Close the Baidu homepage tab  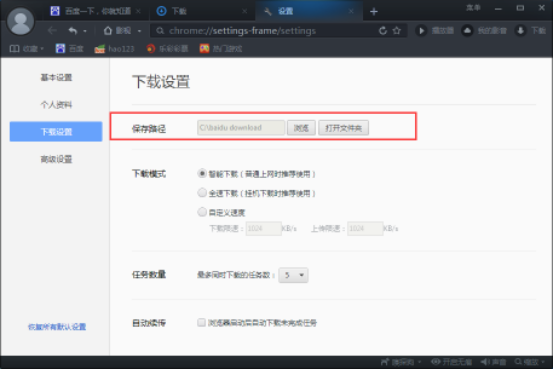138,11
